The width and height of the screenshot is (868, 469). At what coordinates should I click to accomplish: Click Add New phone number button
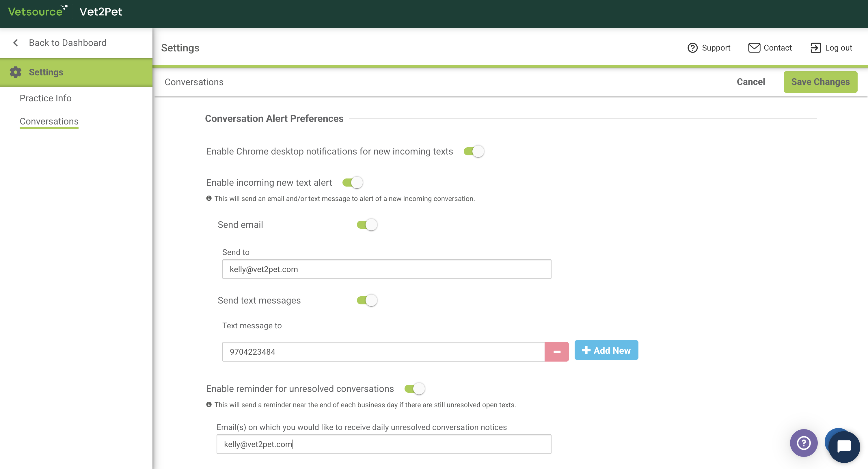[x=606, y=350]
